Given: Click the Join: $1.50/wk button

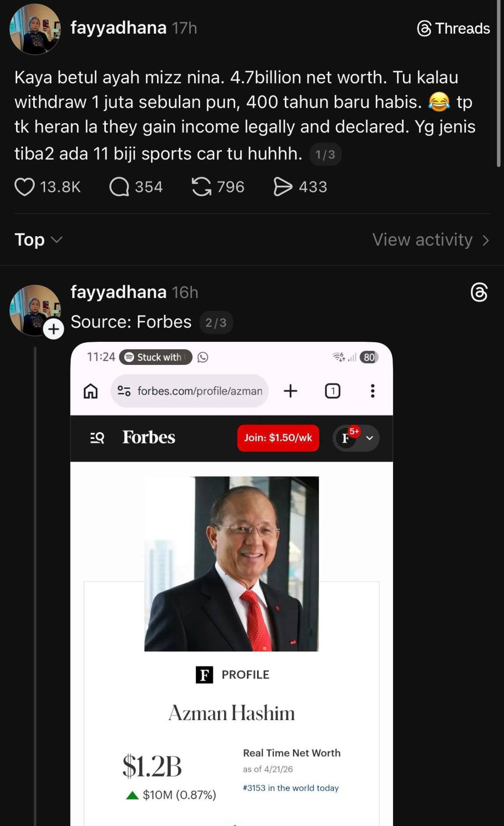Looking at the screenshot, I should point(278,438).
